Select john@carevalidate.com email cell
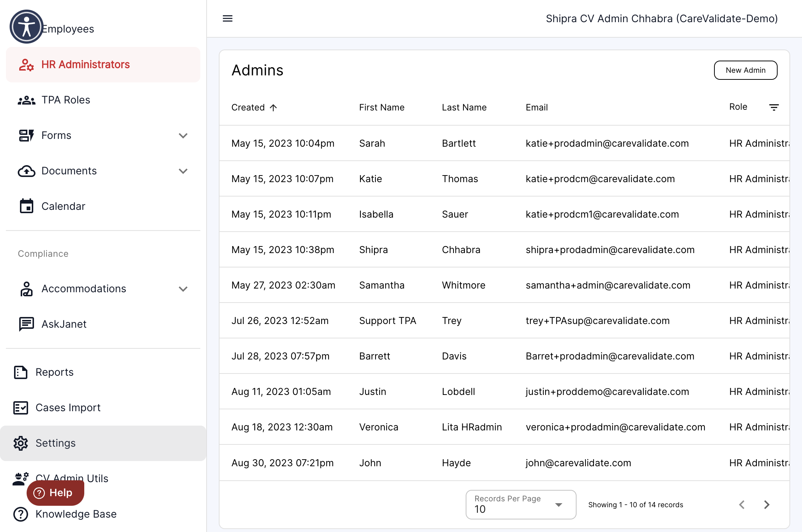This screenshot has height=532, width=802. (x=578, y=463)
